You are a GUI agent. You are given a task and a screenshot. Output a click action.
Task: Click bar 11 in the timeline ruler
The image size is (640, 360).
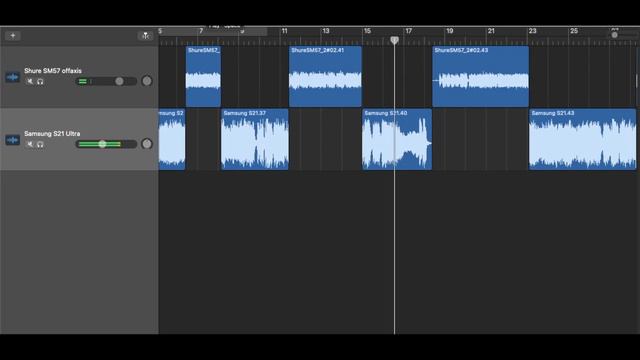pyautogui.click(x=284, y=31)
